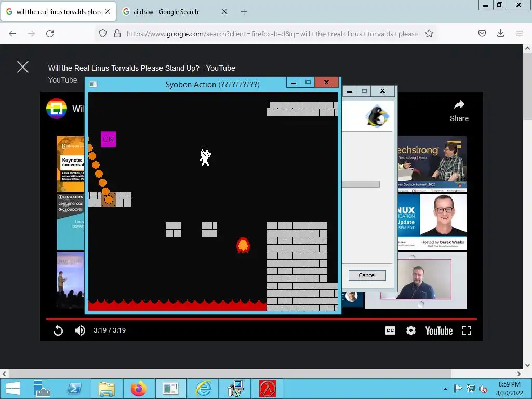Open the Keynote conversation video thumbnail

[71, 164]
